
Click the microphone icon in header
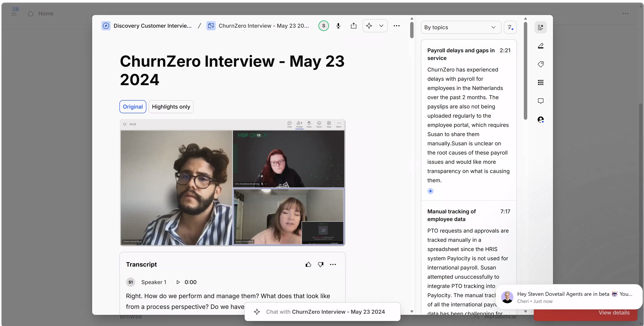pos(338,26)
